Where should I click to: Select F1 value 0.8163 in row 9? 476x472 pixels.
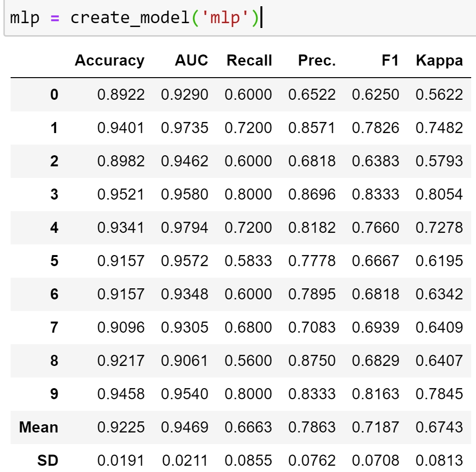(x=375, y=394)
